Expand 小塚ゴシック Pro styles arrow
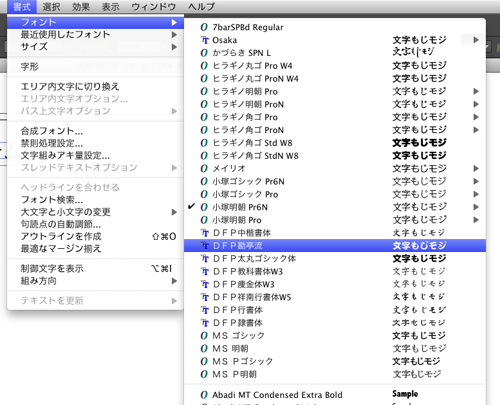This screenshot has width=500, height=405. (x=476, y=194)
